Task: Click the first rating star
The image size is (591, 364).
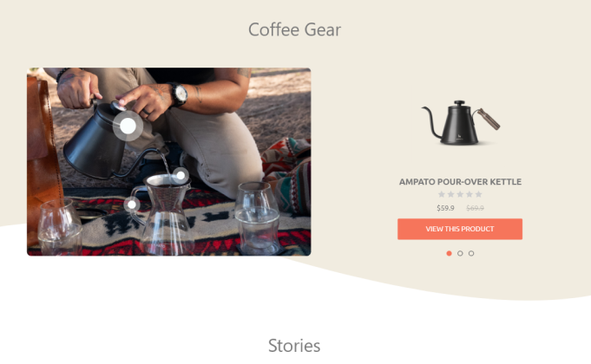Action: (442, 194)
